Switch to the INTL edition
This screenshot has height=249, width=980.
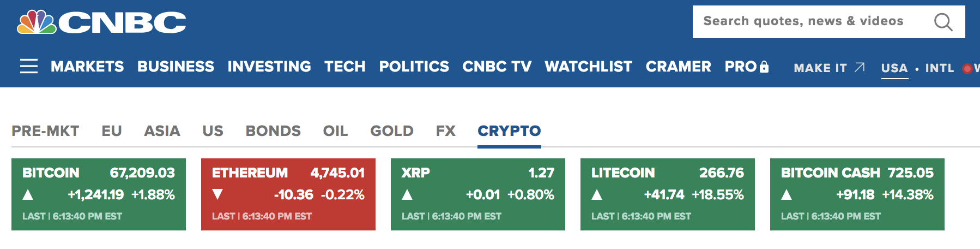[940, 68]
